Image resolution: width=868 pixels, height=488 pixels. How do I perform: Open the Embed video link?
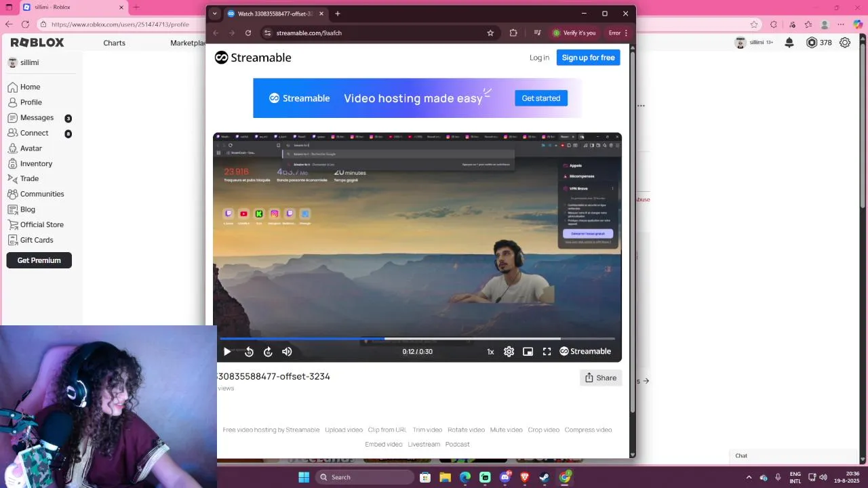pyautogui.click(x=384, y=445)
